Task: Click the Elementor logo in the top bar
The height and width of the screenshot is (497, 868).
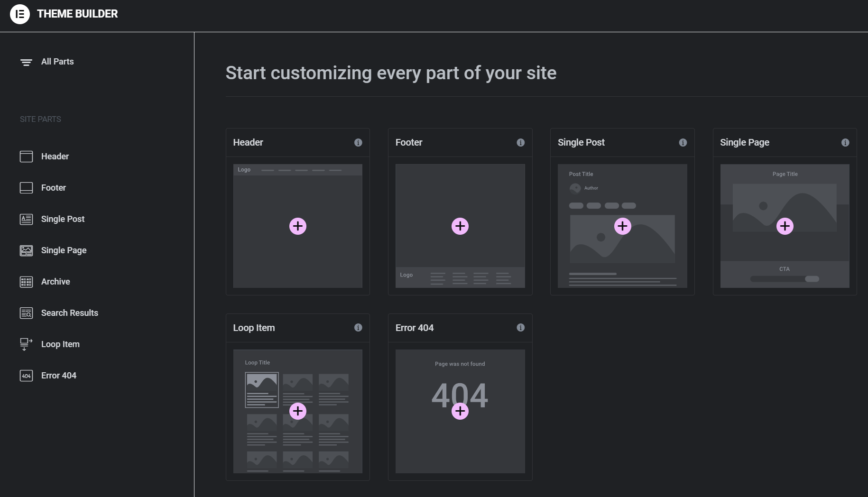Action: click(19, 14)
